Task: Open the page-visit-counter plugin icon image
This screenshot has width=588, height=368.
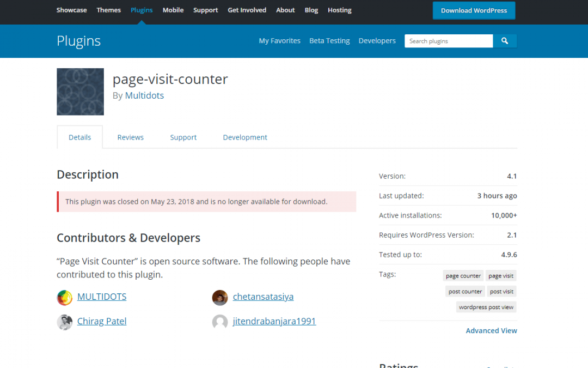Action: tap(80, 92)
